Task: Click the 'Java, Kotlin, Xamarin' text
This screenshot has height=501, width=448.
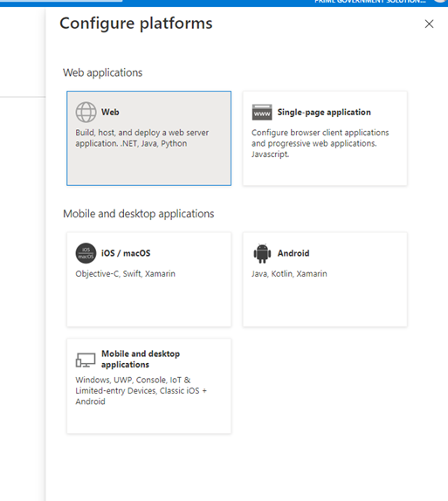Action: pos(289,274)
